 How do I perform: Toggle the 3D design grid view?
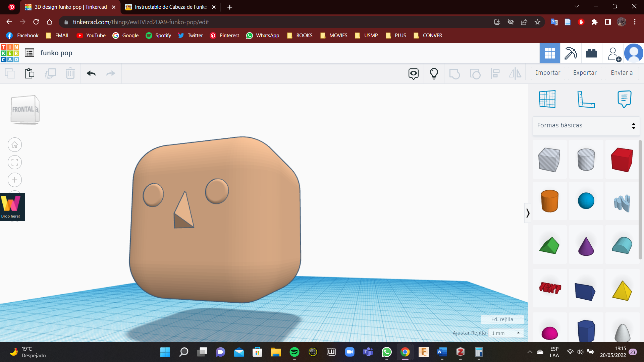click(x=549, y=53)
